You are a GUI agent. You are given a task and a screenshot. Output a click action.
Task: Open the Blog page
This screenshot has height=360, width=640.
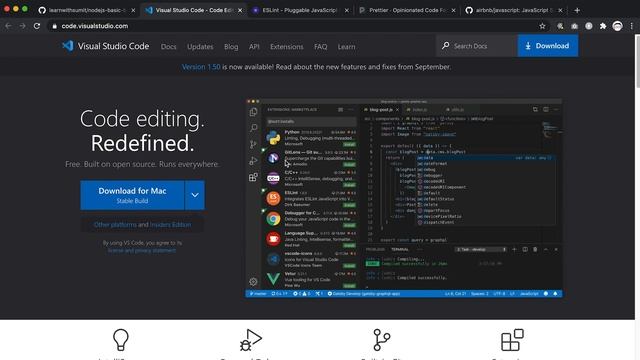(x=231, y=47)
